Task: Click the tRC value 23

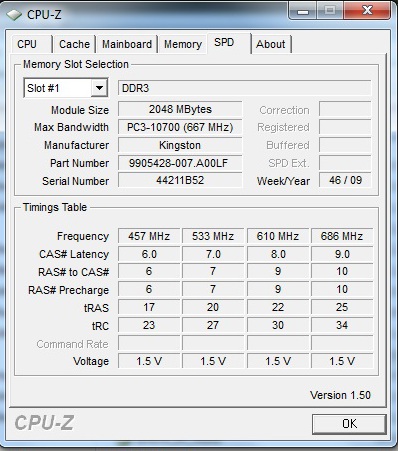Action: tap(149, 325)
